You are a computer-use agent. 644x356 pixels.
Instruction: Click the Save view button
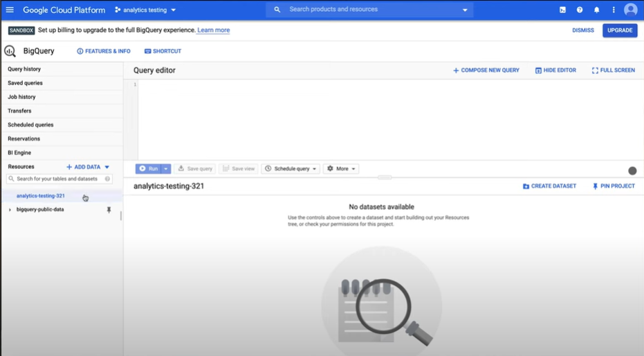(239, 168)
